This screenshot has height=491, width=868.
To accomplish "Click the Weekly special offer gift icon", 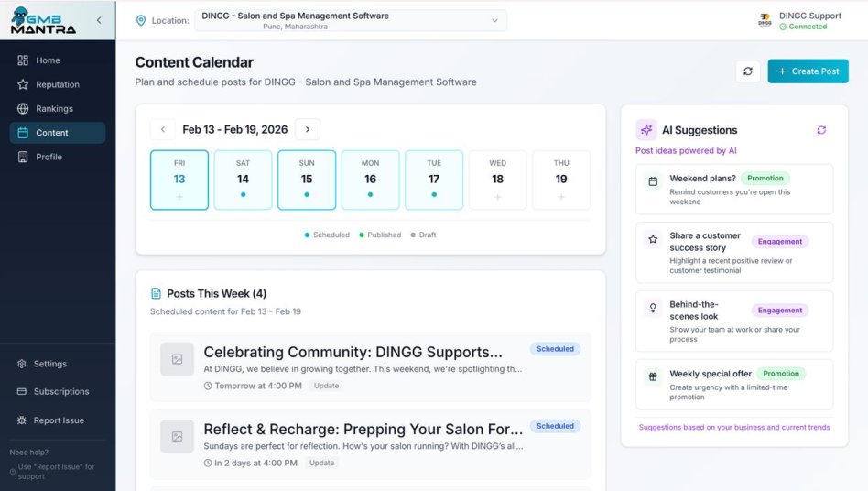I will pos(653,377).
